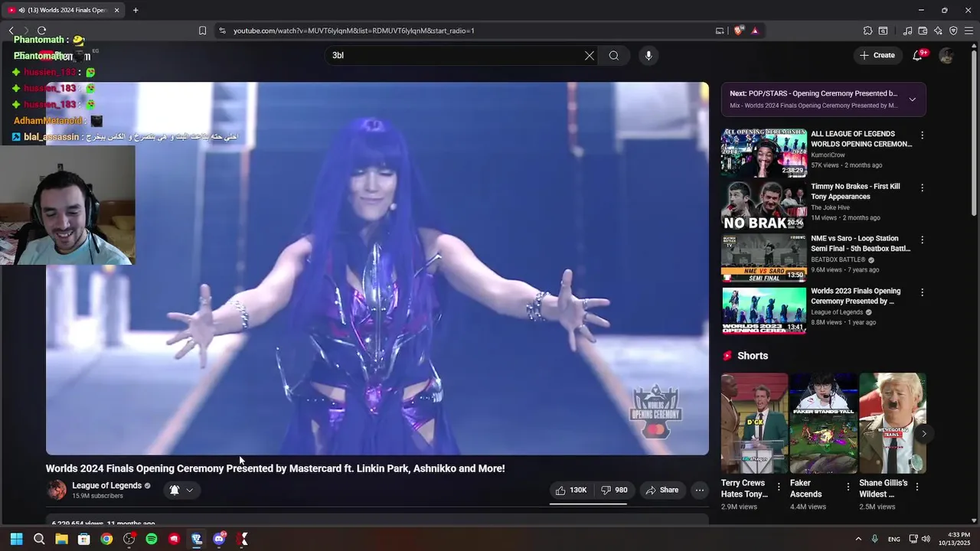
Task: Open Worlds 2023 Finals Opening Ceremony video title
Action: (856, 296)
